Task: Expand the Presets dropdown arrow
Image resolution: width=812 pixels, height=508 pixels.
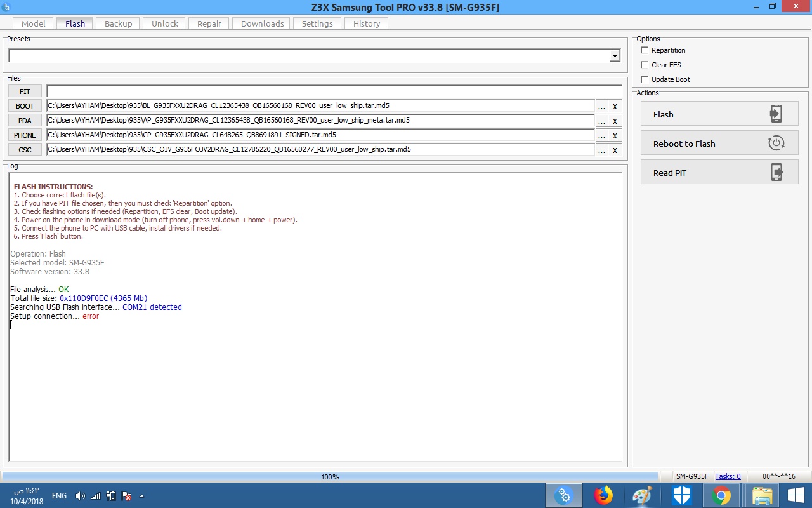Action: [614, 56]
